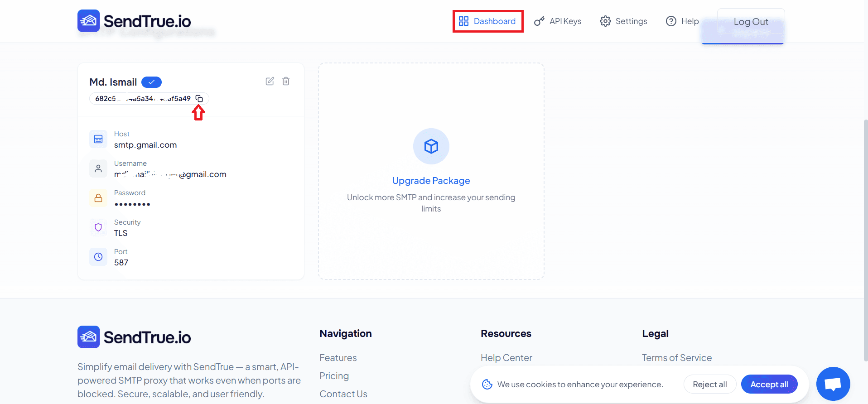868x404 pixels.
Task: Click the Host server icon
Action: point(98,139)
